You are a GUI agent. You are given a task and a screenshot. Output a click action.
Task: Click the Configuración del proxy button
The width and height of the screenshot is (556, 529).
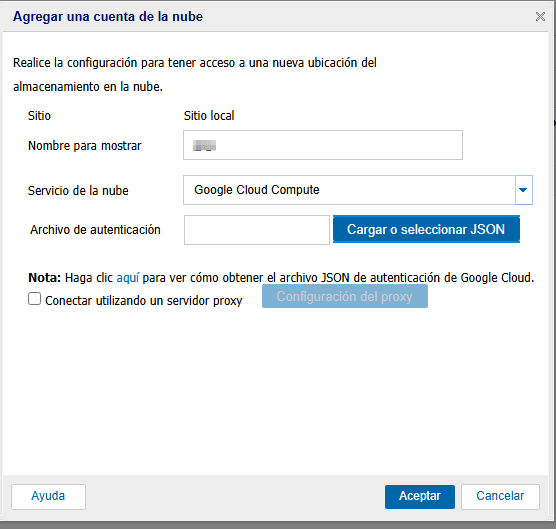(x=345, y=296)
